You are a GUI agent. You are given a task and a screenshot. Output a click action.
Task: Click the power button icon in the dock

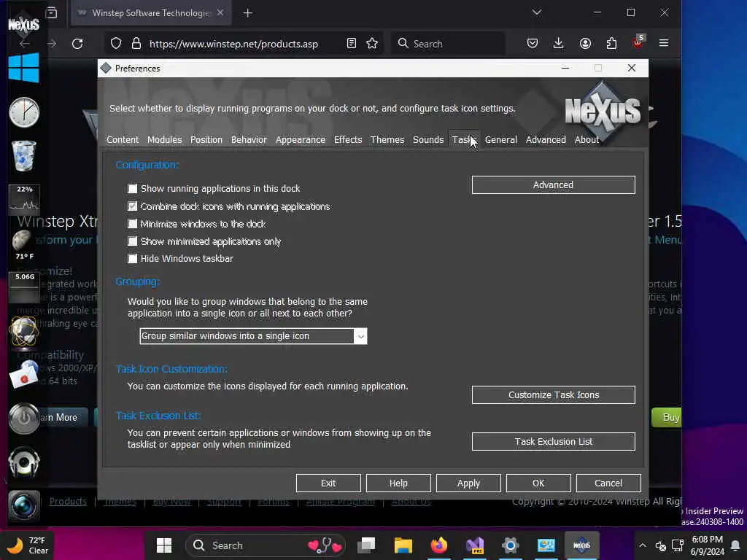pos(24,418)
